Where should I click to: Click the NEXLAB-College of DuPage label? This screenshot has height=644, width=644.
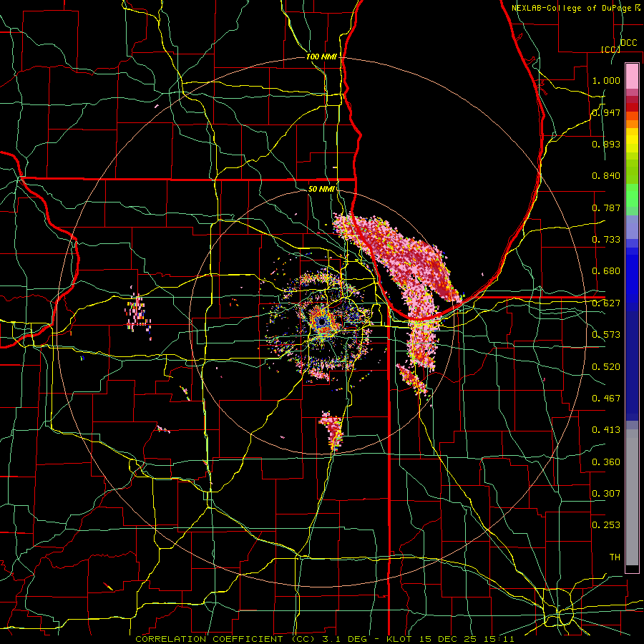pyautogui.click(x=572, y=8)
